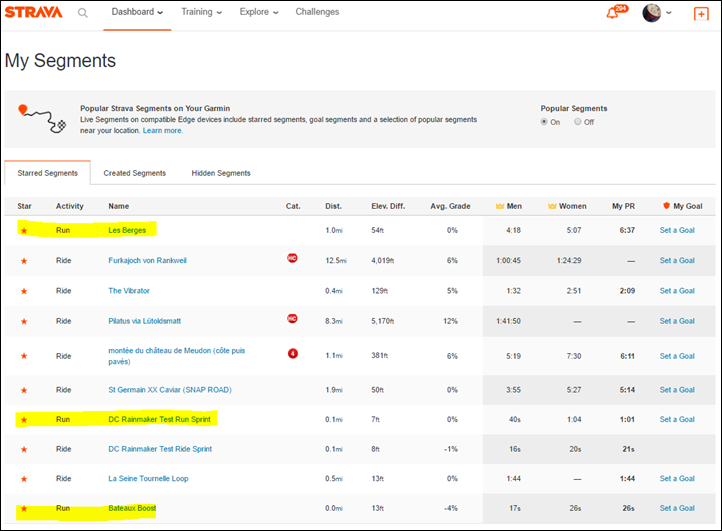Open St Germain XX Caviar segment
The height and width of the screenshot is (531, 722).
pos(170,390)
